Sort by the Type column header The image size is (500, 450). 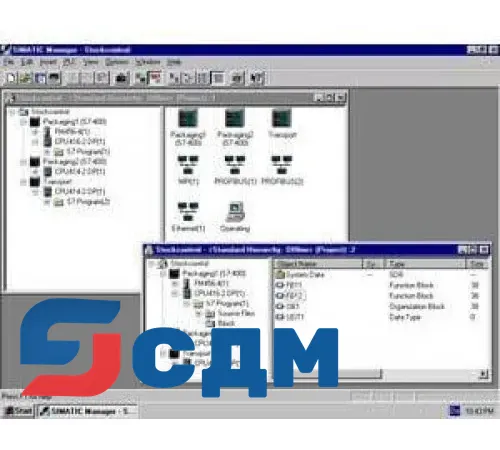425,264
